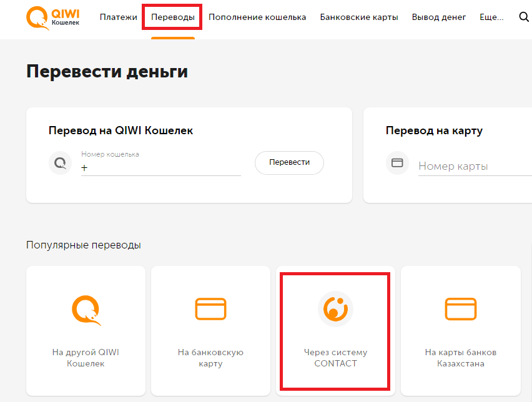Click the Перевод на QIWI Кошелек heading
532x402 pixels.
[121, 130]
